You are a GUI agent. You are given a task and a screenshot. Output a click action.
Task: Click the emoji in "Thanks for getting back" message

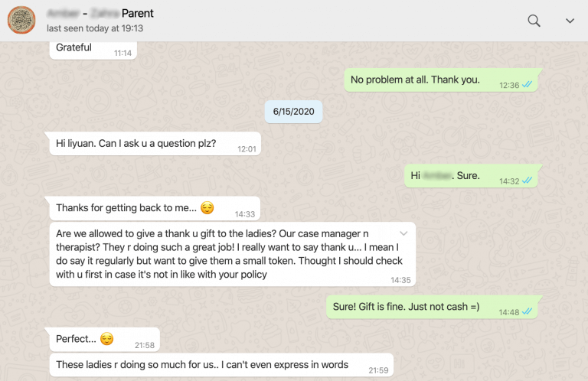207,207
